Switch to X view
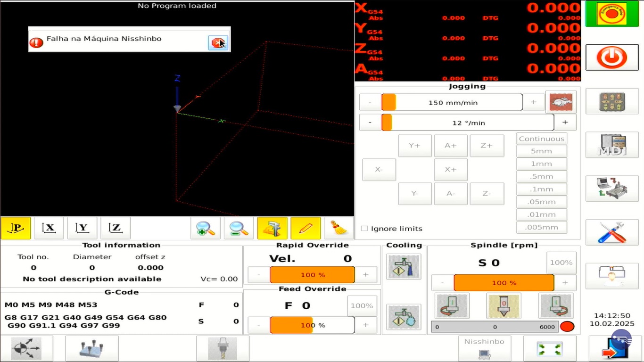 (x=49, y=229)
